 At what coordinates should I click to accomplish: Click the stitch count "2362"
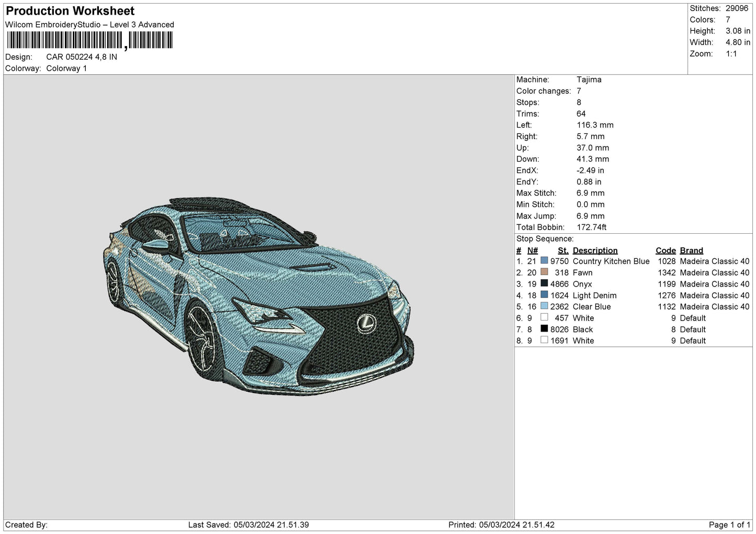tap(559, 306)
